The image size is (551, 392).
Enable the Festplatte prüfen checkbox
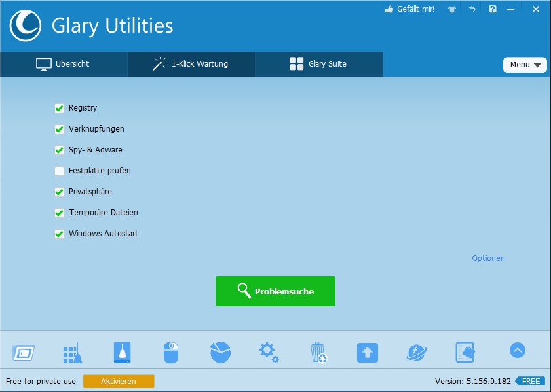(59, 171)
